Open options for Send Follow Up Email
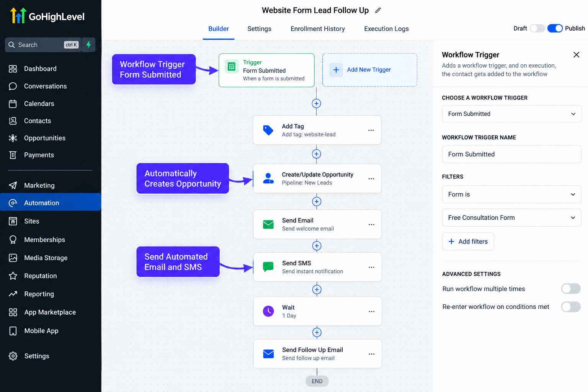The image size is (588, 392). point(371,354)
